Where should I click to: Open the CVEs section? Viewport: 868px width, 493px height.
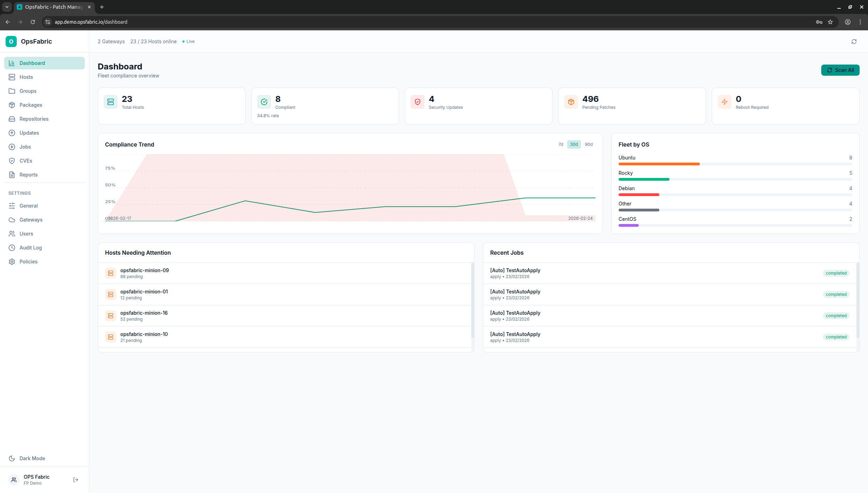tap(25, 160)
